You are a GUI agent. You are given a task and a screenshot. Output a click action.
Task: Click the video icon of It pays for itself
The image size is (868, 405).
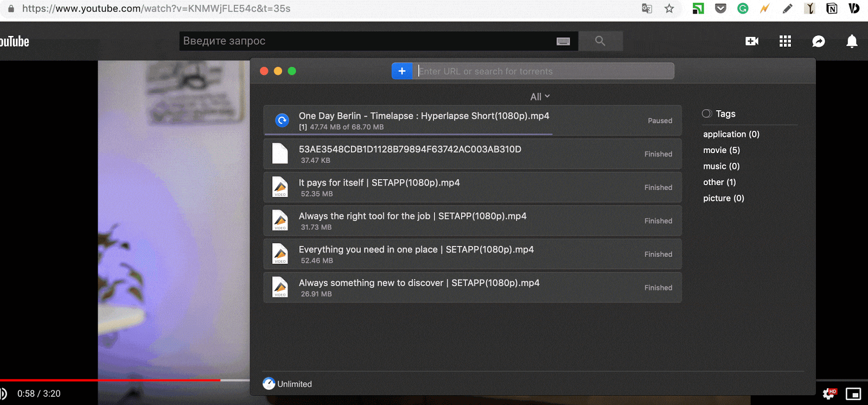[x=280, y=187]
